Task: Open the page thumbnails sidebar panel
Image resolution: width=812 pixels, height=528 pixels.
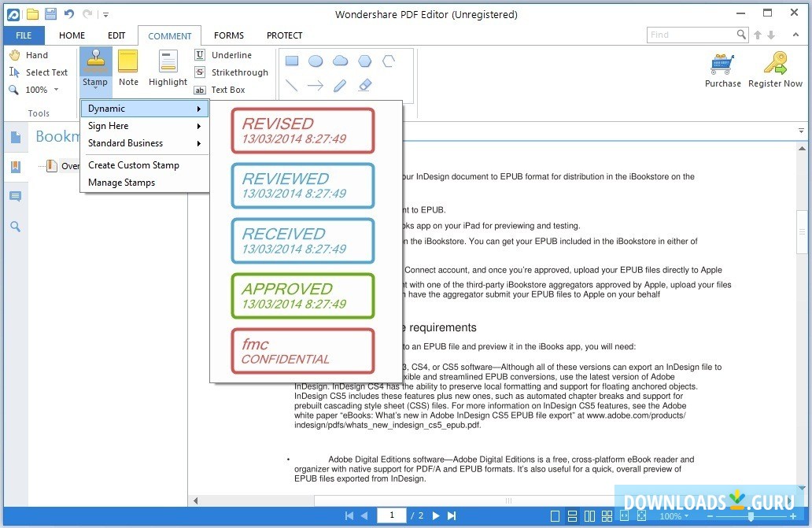Action: 16,137
